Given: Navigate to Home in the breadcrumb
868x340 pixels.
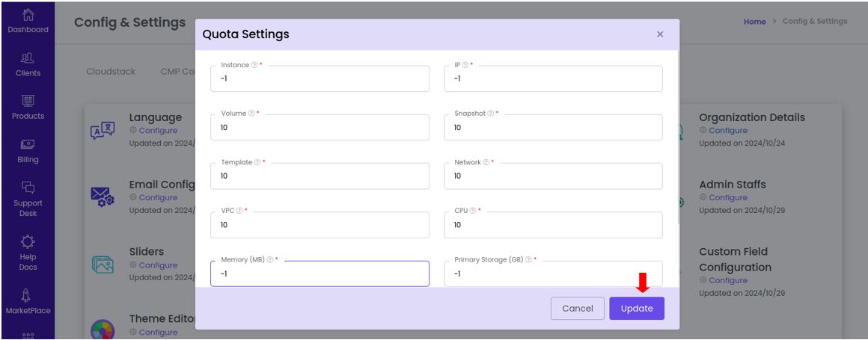Looking at the screenshot, I should pyautogui.click(x=754, y=22).
